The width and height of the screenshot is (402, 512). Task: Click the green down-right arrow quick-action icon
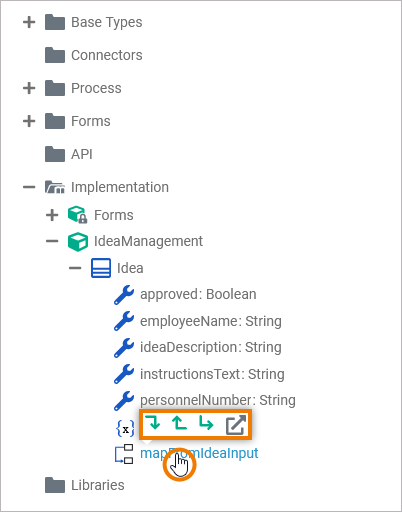(x=153, y=422)
